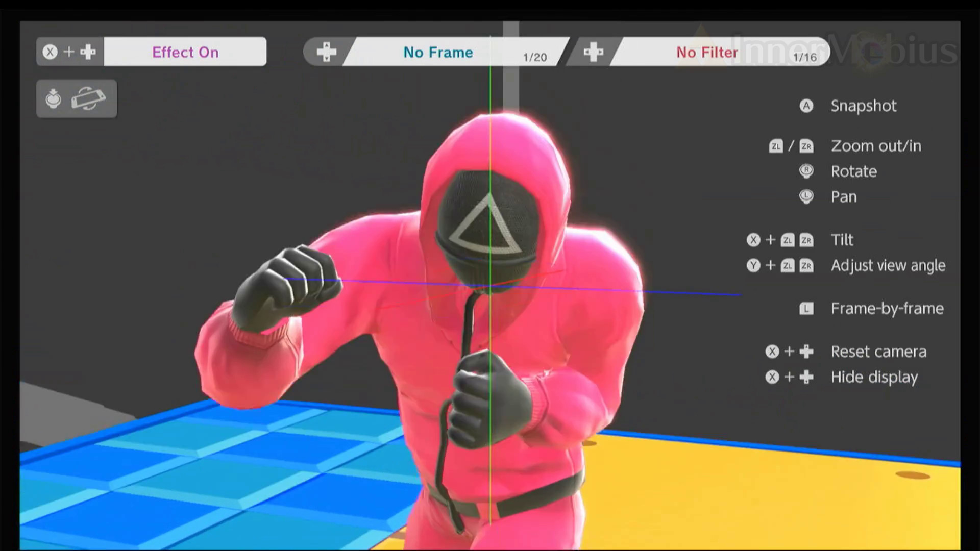Toggle the Effect On setting
Image resolution: width=980 pixels, height=551 pixels.
tap(186, 52)
